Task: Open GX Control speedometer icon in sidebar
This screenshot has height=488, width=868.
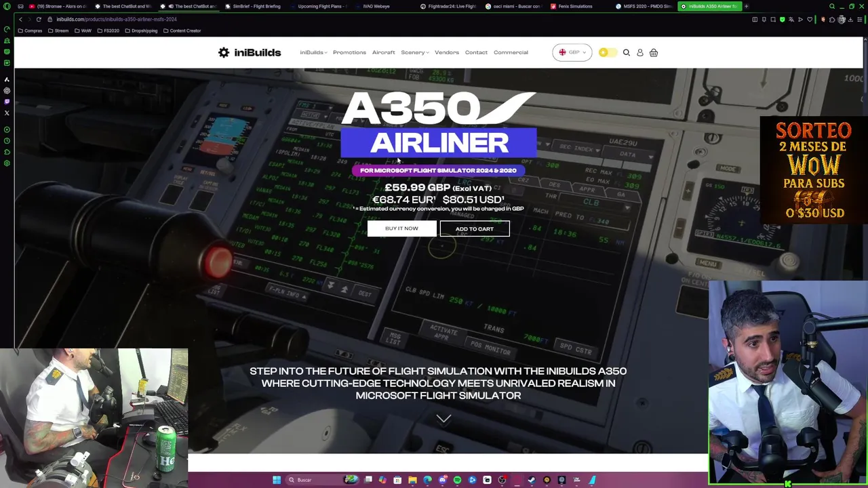Action: click(x=7, y=29)
